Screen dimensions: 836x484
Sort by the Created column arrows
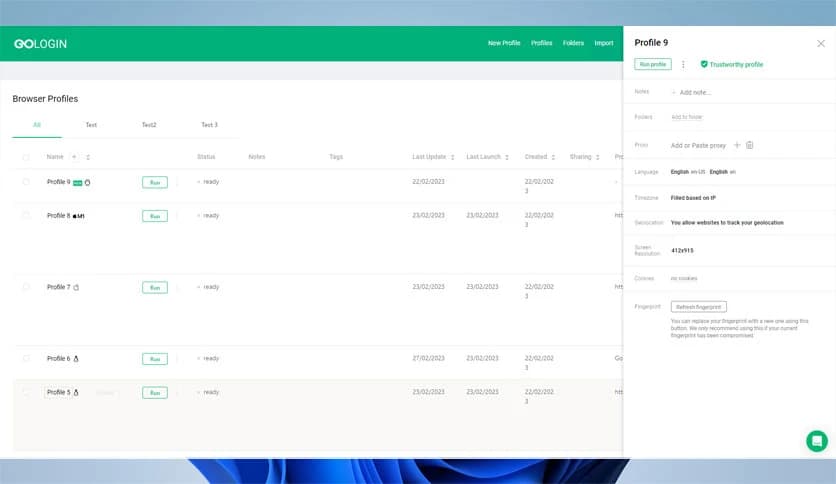point(553,157)
